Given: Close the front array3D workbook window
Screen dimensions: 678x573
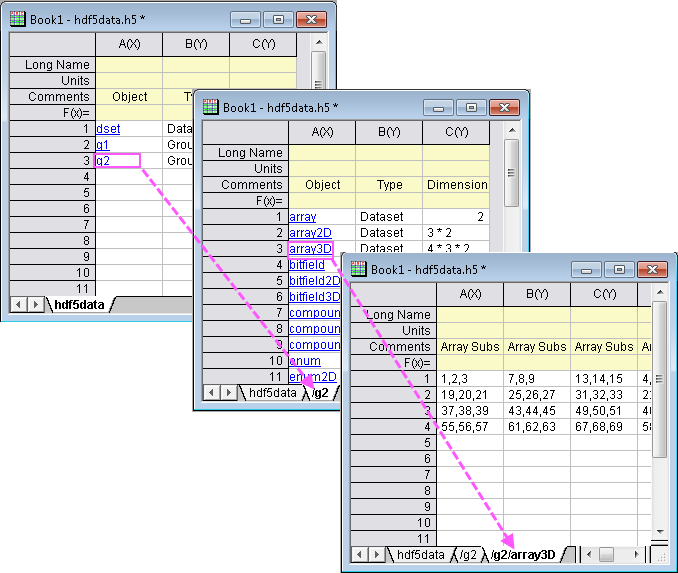Looking at the screenshot, I should point(653,270).
